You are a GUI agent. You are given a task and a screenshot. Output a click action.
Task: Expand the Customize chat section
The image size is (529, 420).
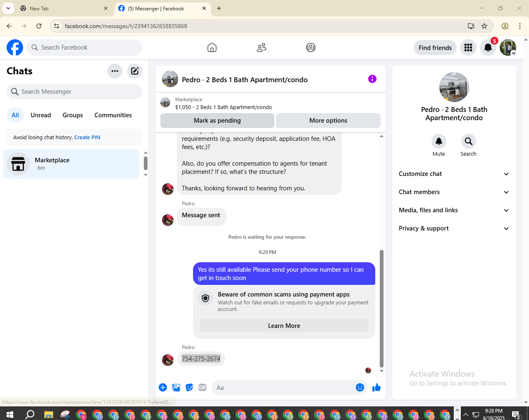[x=454, y=174]
